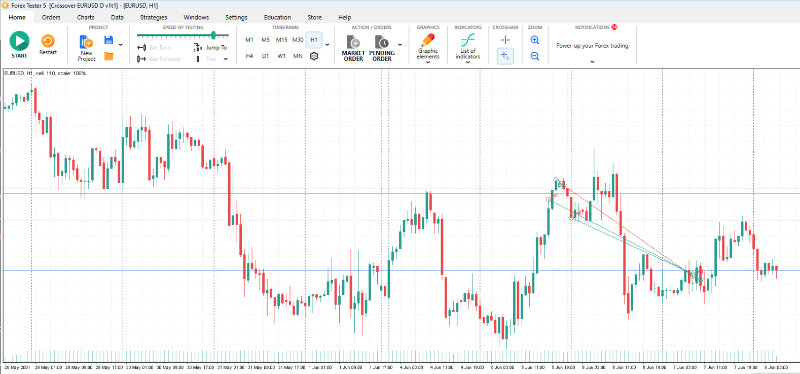
Task: Start the test with the START button
Action: tap(19, 44)
